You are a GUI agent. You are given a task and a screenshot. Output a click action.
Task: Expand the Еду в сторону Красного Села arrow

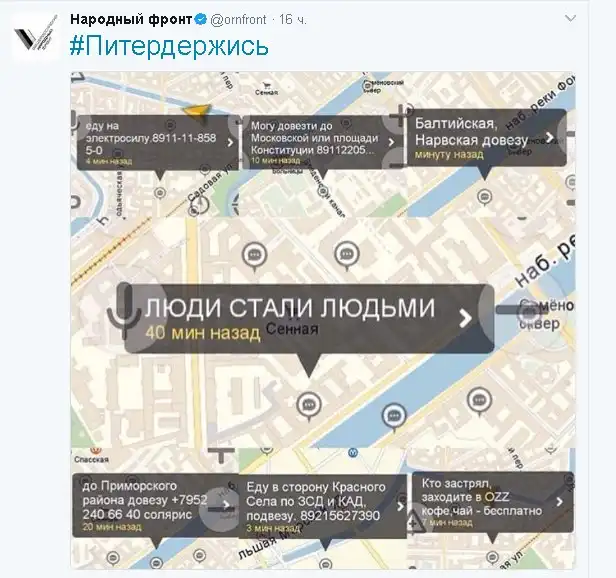coord(398,507)
